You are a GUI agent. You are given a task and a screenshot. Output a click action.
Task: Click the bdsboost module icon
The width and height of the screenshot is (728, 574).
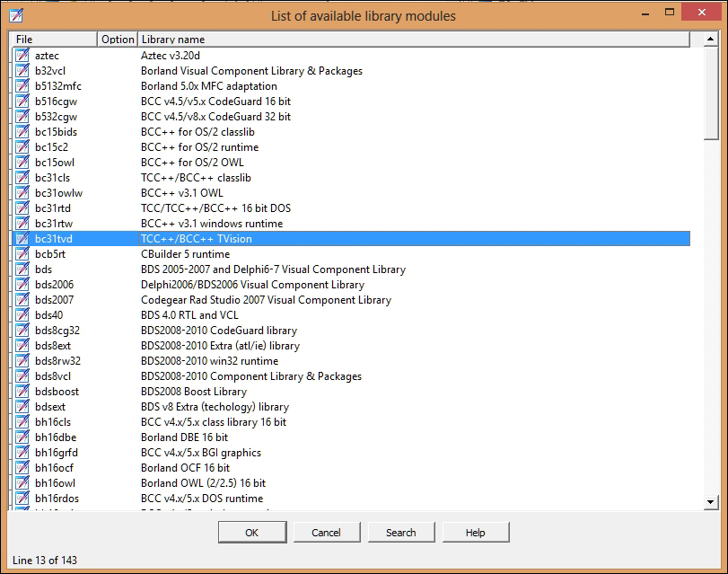pyautogui.click(x=22, y=392)
